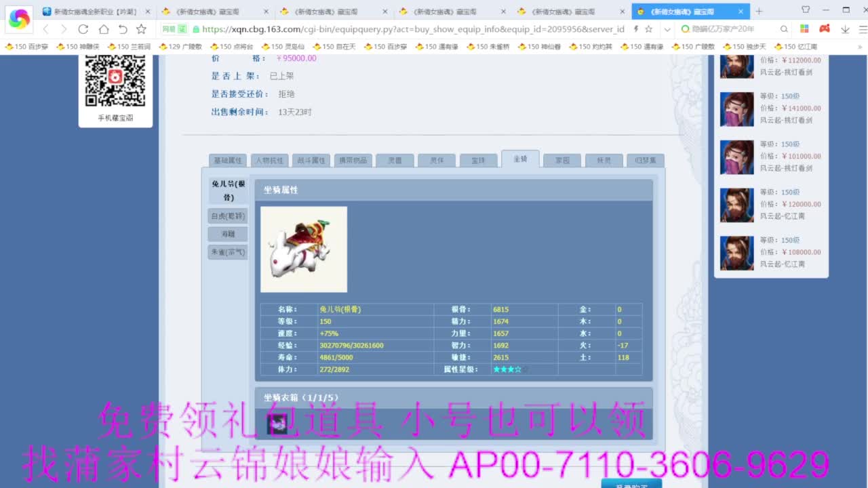Open the colorful apps grid icon

click(x=804, y=29)
